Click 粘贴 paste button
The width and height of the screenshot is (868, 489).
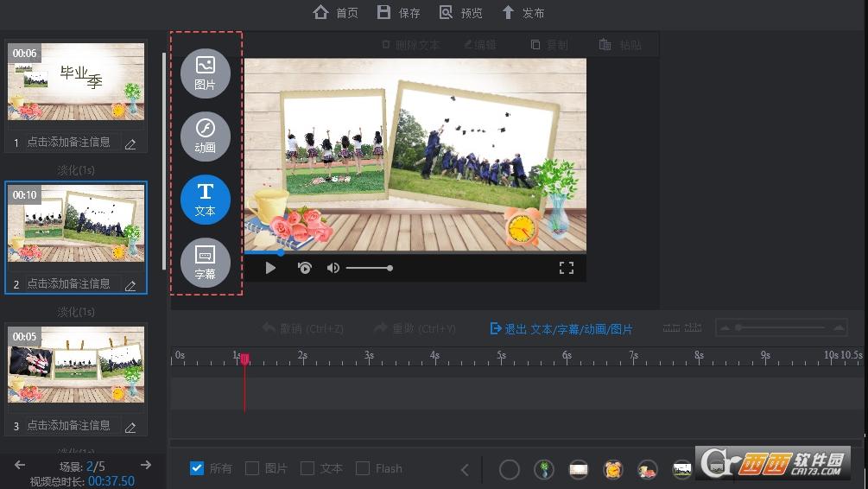click(x=620, y=45)
